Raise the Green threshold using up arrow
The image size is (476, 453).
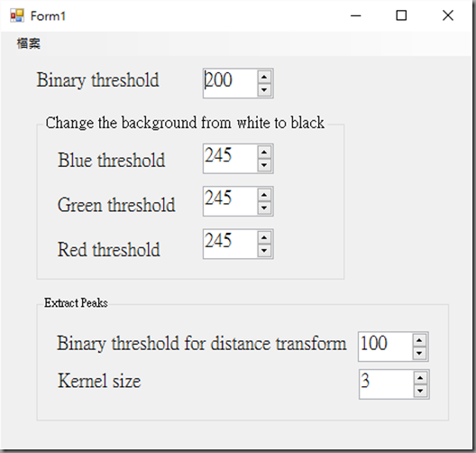point(264,195)
